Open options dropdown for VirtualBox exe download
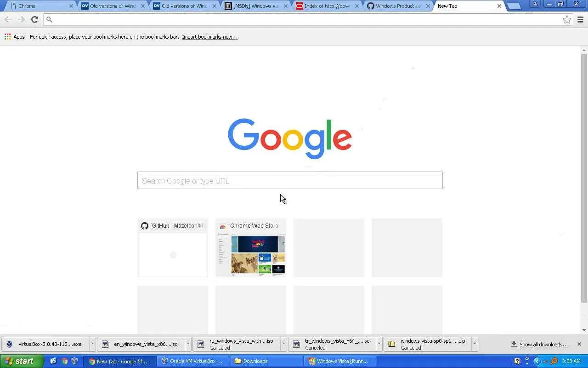Image resolution: width=588 pixels, height=368 pixels. (x=92, y=344)
